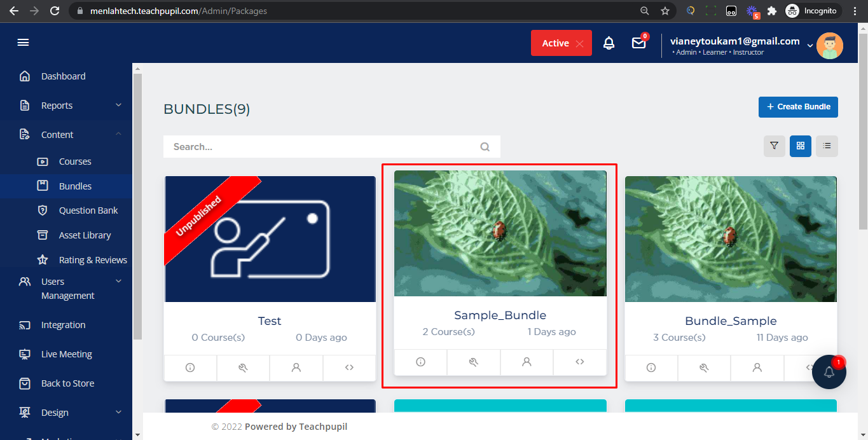
Task: Click tools icon on Test bundle card
Action: coord(243,368)
